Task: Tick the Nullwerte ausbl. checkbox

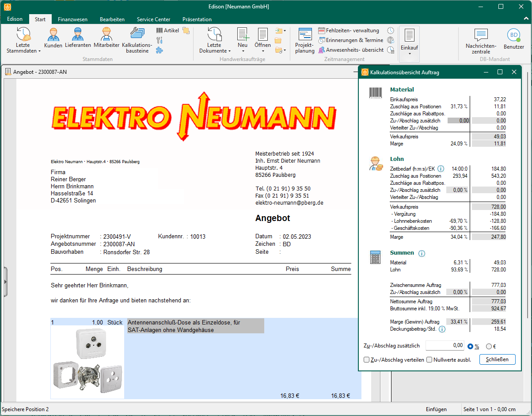Action: pyautogui.click(x=429, y=360)
